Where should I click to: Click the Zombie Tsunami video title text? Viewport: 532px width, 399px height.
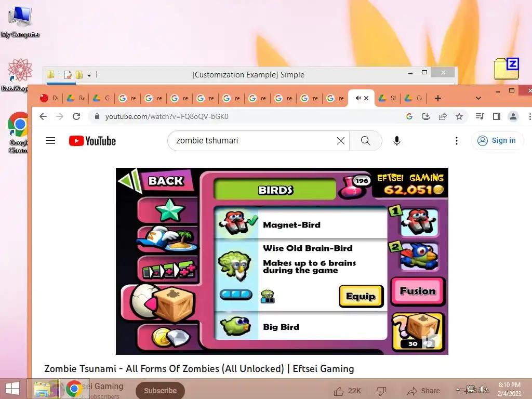199,368
